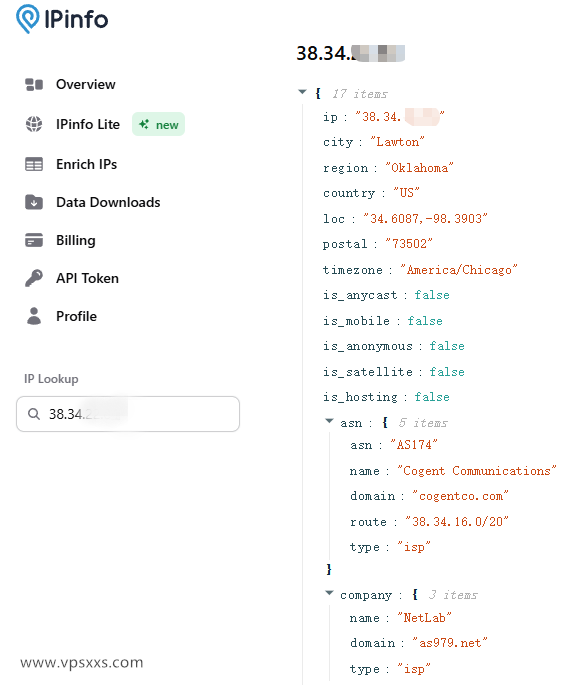Image resolution: width=567 pixels, height=685 pixels.
Task: Click the timezone key label
Action: coord(353,270)
